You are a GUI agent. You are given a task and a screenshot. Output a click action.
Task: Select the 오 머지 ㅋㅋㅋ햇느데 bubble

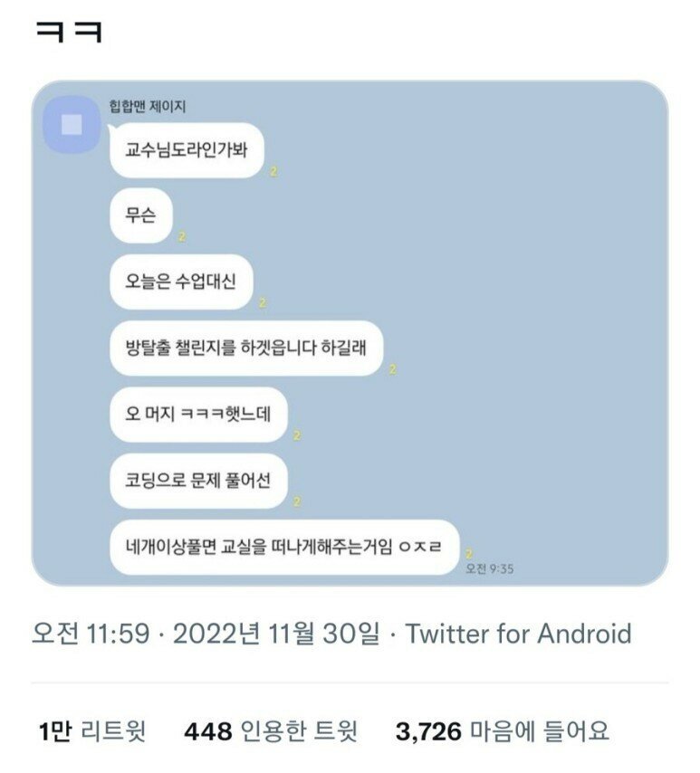(x=198, y=414)
